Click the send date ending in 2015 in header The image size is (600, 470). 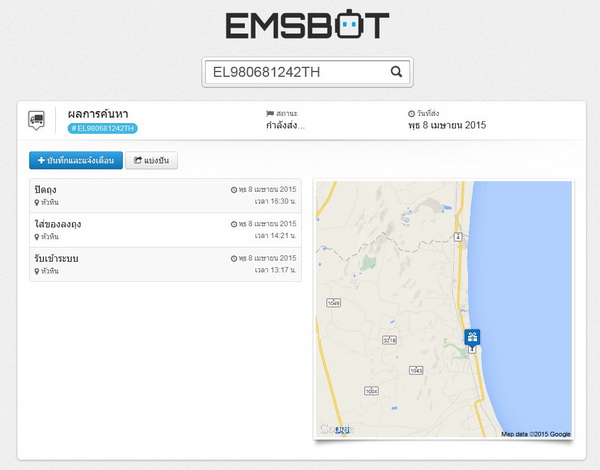pyautogui.click(x=447, y=125)
